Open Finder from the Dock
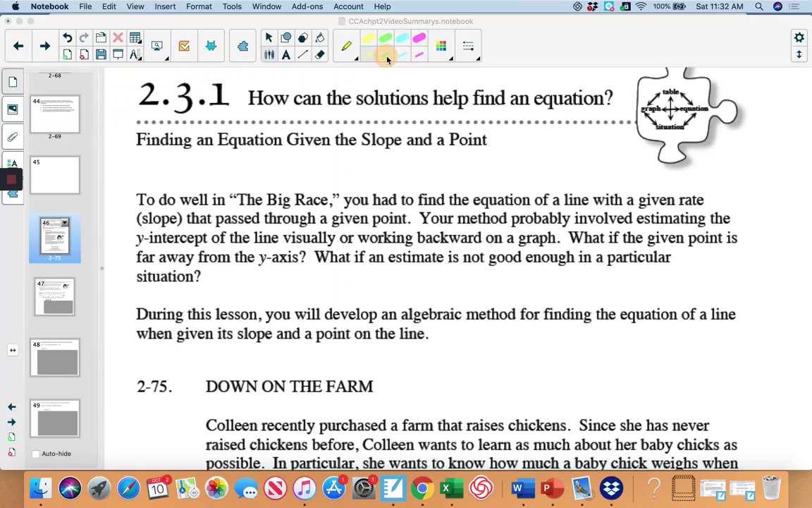Image resolution: width=812 pixels, height=508 pixels. click(40, 488)
